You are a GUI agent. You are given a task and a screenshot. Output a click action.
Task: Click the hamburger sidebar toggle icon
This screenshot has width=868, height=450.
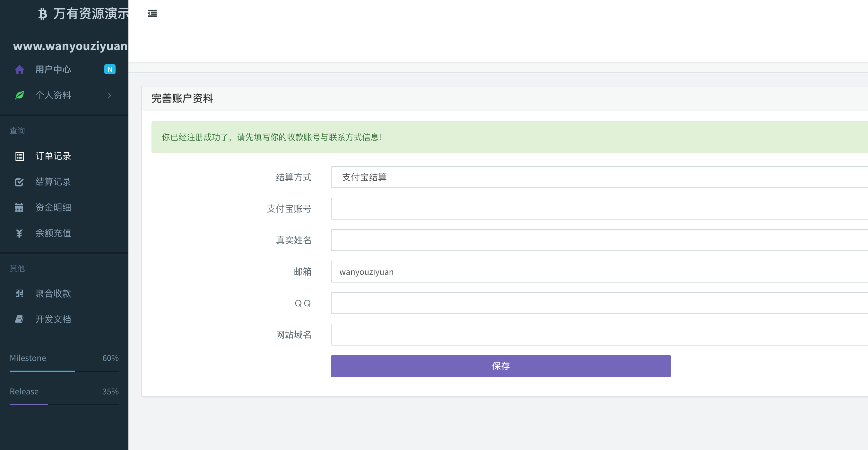152,14
